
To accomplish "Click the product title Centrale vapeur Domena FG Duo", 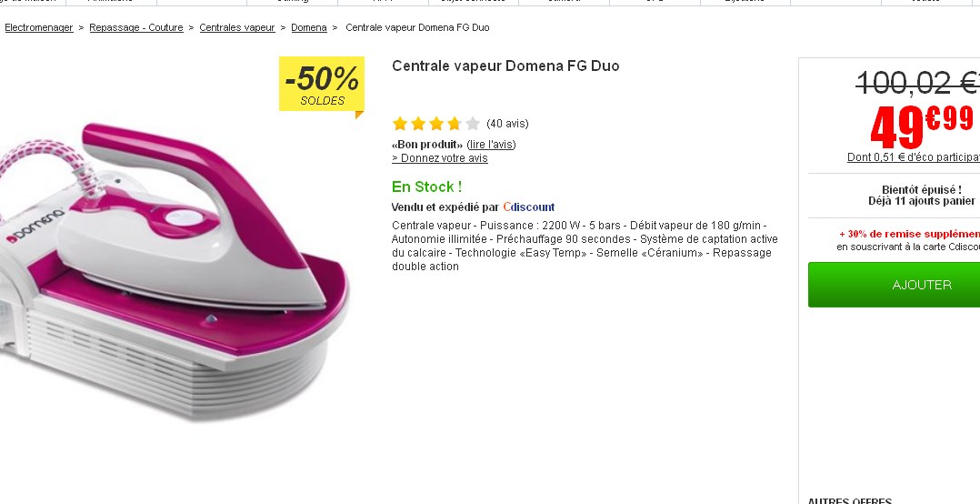I will click(505, 66).
